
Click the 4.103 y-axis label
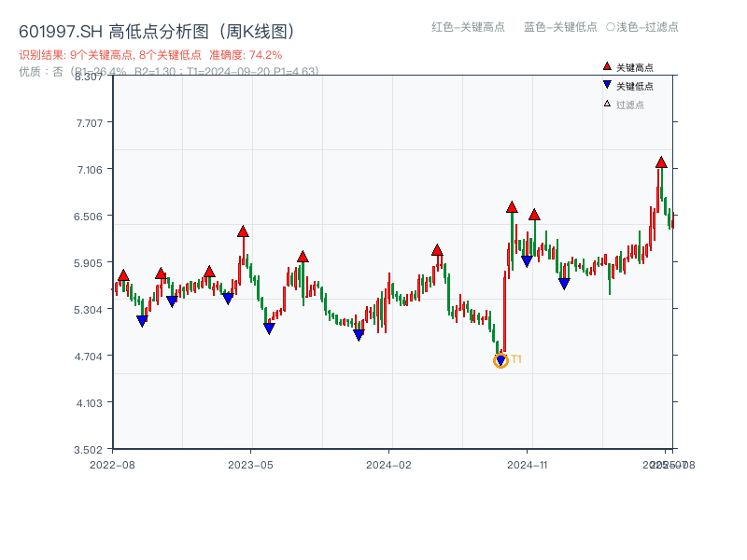(x=89, y=403)
